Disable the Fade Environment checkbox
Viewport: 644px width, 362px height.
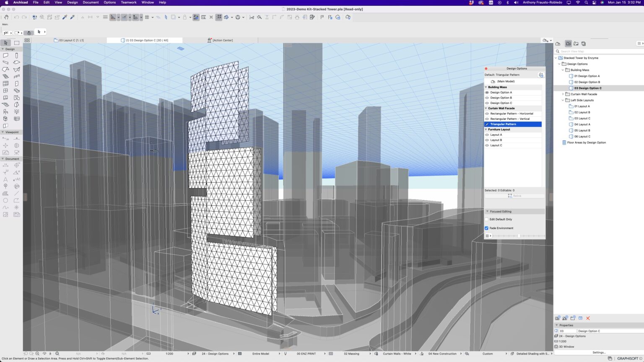click(x=486, y=228)
